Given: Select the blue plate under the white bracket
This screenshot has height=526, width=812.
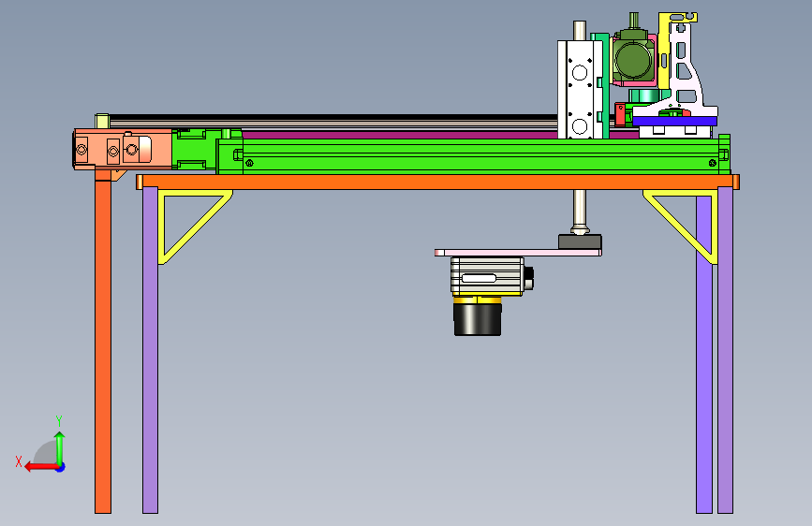Looking at the screenshot, I should pos(674,121).
